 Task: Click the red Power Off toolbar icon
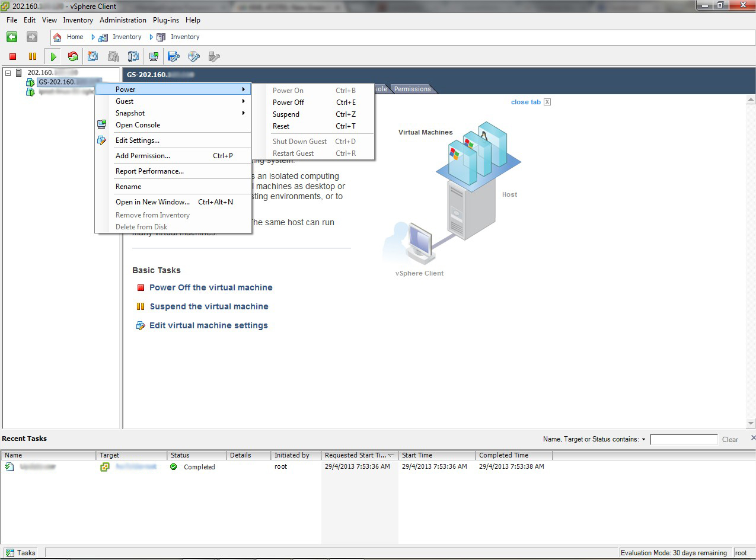tap(13, 57)
